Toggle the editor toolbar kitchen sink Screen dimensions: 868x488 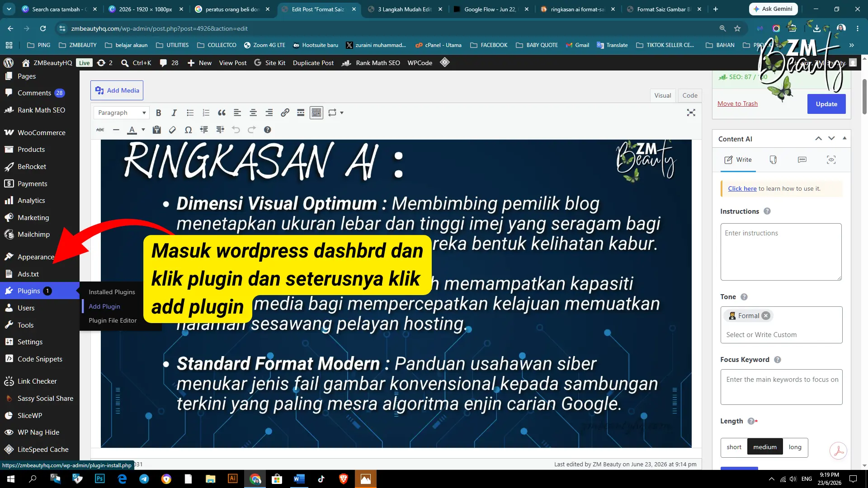tap(316, 113)
